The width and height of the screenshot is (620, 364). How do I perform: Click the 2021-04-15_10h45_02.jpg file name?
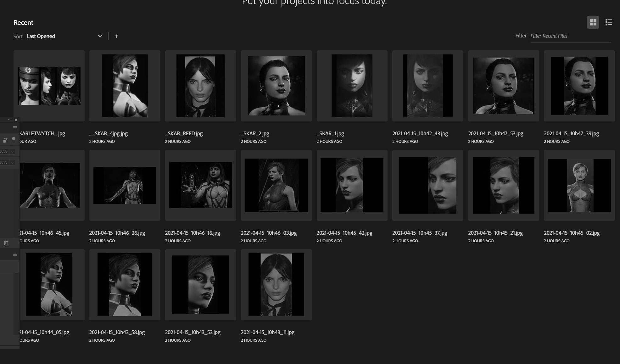pyautogui.click(x=572, y=233)
